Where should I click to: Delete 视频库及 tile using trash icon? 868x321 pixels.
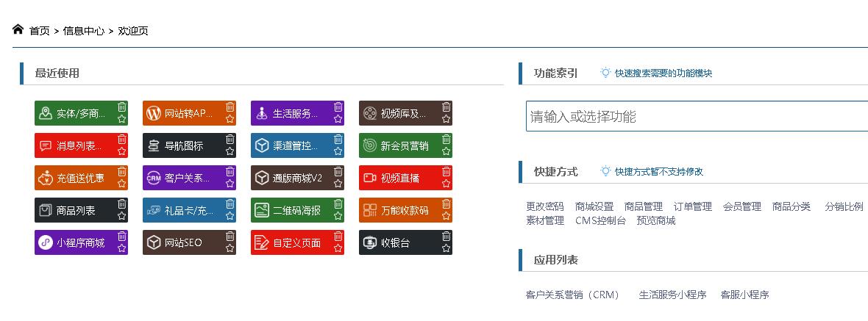447,107
